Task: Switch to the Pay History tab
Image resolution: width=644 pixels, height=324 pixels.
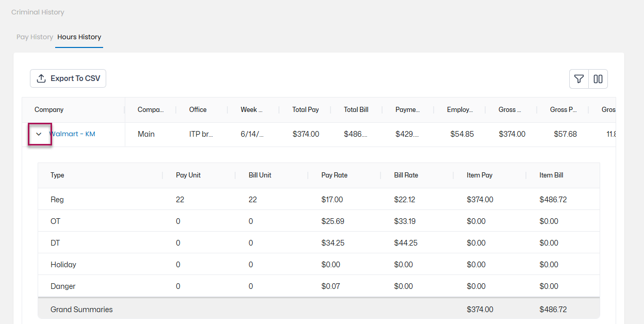Action: point(35,37)
